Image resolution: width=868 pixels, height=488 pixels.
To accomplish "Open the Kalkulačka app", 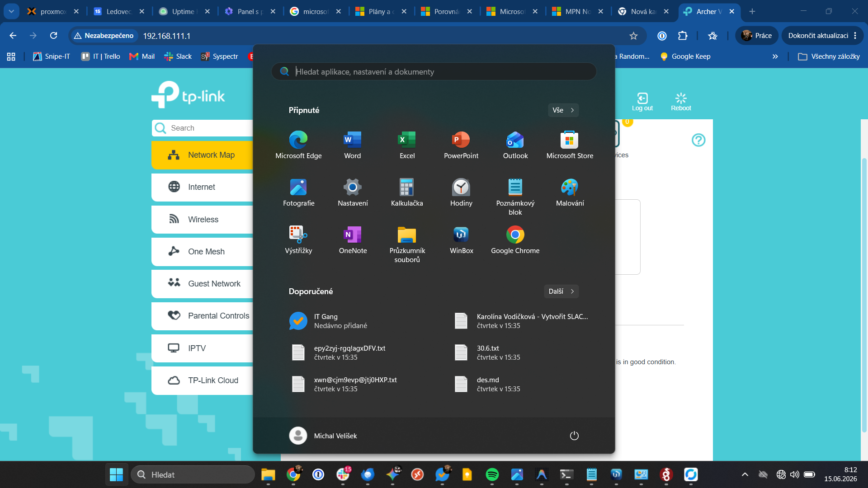I will click(407, 192).
